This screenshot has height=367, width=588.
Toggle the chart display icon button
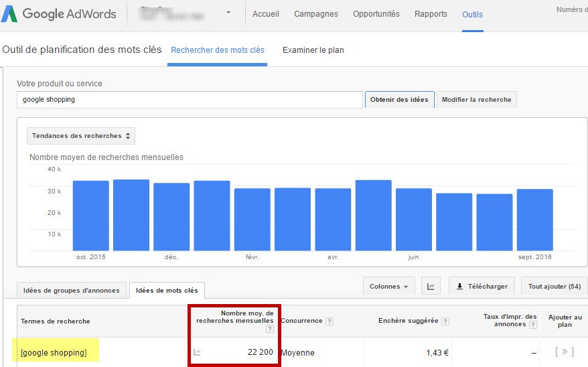pos(431,287)
